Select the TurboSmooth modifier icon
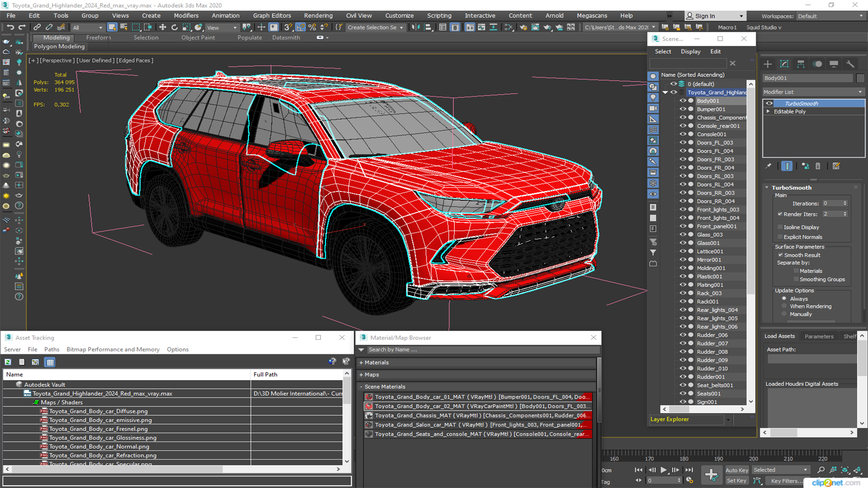868x488 pixels. tap(769, 103)
